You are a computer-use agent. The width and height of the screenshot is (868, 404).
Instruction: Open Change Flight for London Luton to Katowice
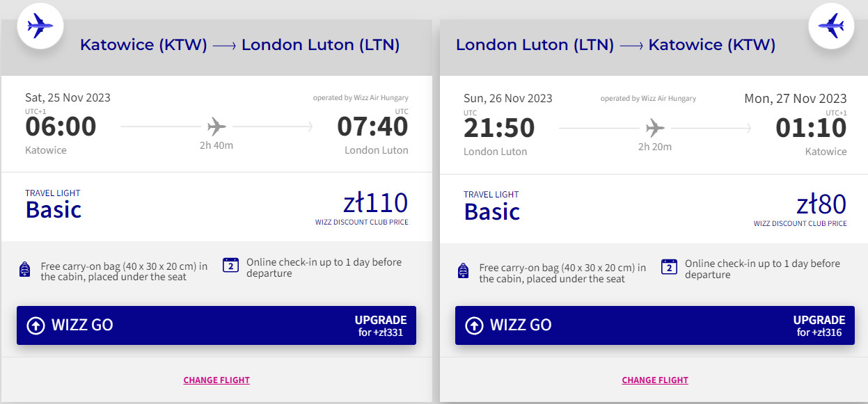point(655,380)
